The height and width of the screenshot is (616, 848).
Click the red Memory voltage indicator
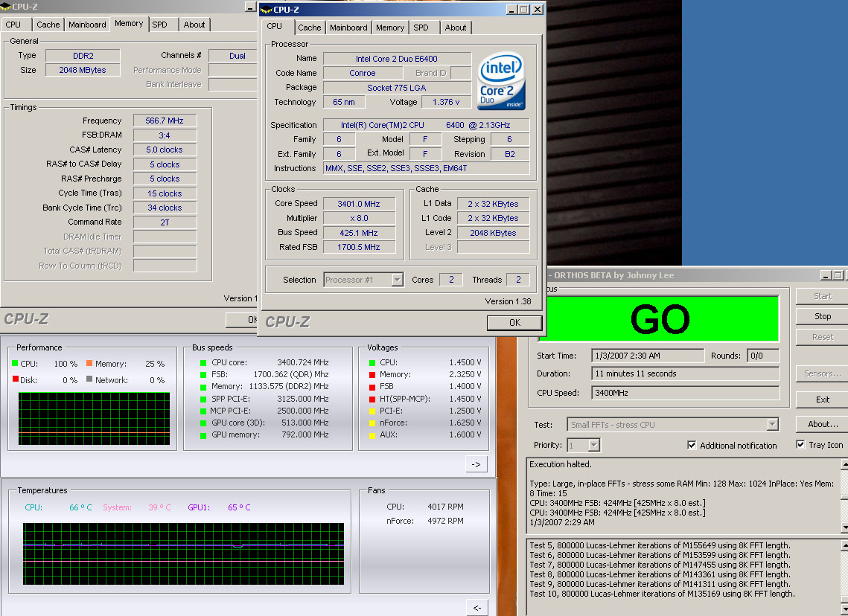(372, 375)
